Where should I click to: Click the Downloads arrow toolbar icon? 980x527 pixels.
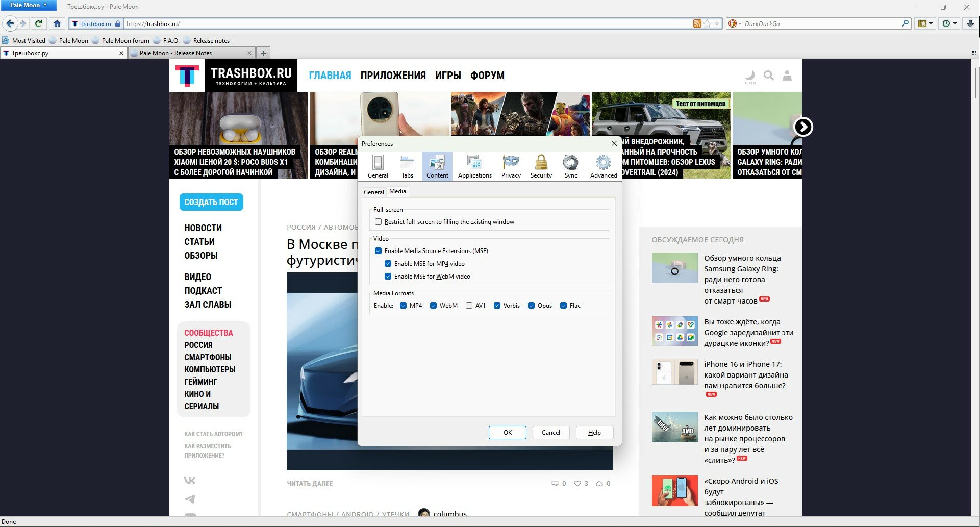[970, 23]
